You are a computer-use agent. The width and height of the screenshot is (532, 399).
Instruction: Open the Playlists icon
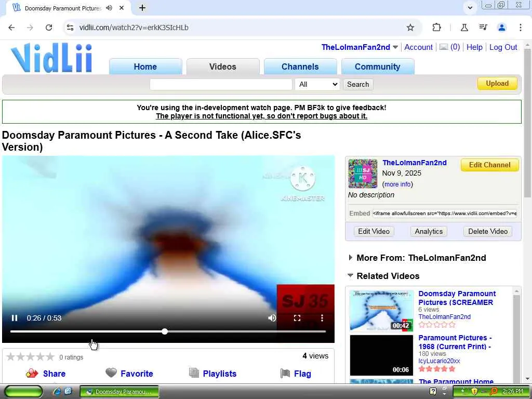point(194,373)
